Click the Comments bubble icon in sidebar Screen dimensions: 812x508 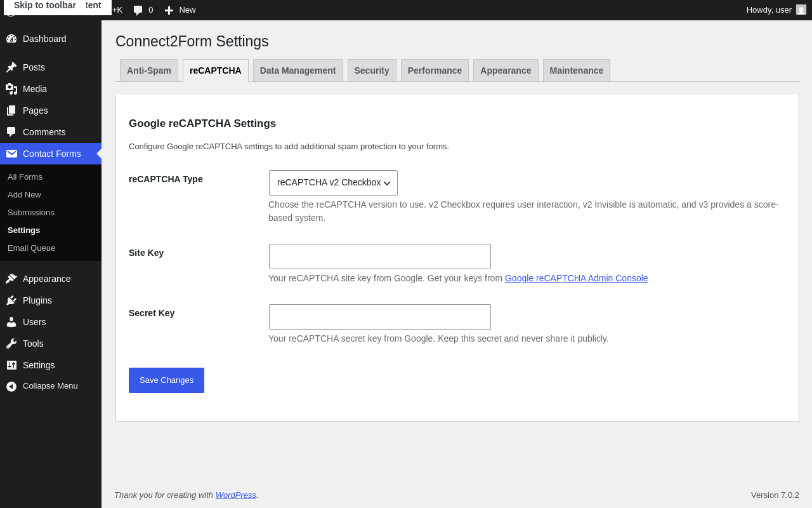tap(11, 132)
